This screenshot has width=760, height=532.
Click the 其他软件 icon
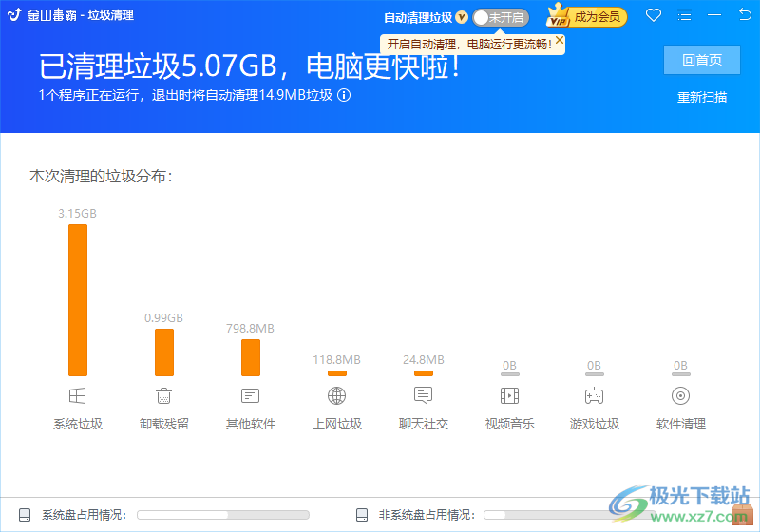pyautogui.click(x=251, y=396)
